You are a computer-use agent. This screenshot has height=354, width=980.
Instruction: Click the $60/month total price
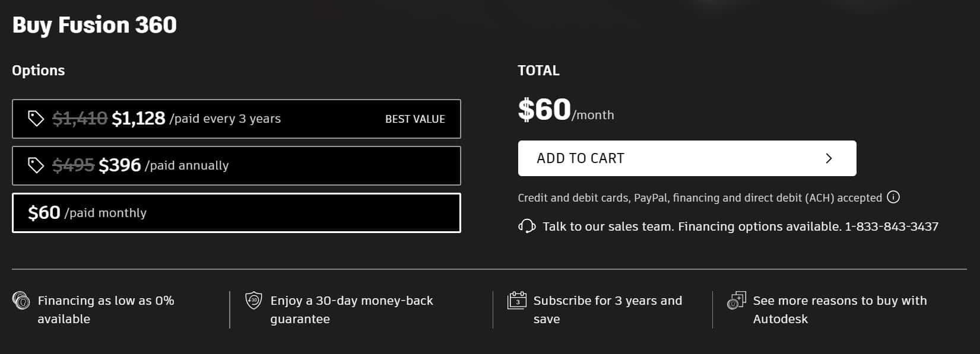566,110
